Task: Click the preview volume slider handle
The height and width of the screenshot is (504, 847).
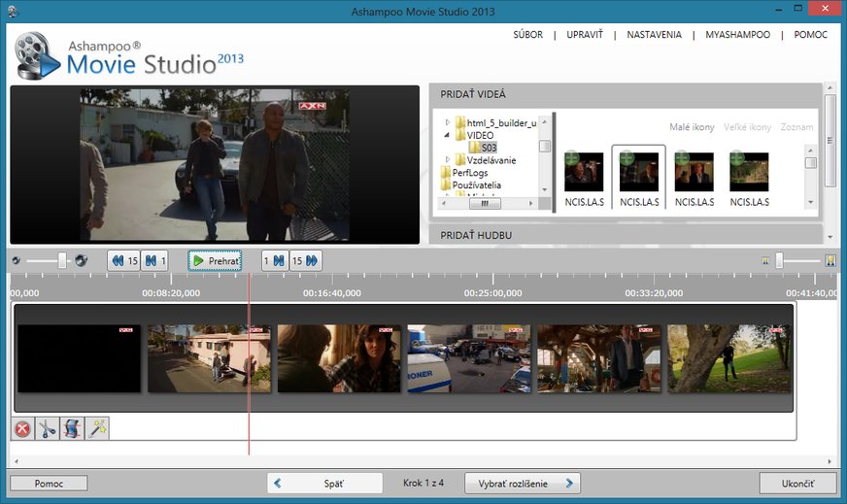Action: [62, 260]
